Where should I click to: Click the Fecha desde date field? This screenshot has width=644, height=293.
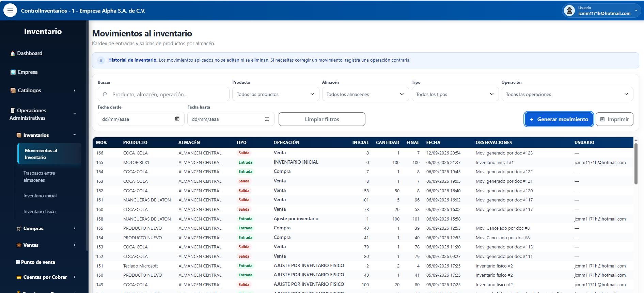141,119
